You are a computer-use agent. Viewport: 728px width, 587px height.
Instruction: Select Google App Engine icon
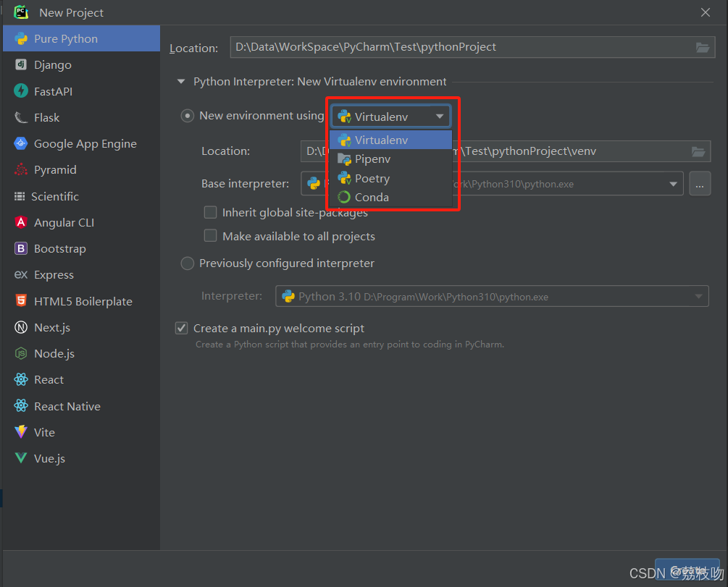tap(21, 143)
